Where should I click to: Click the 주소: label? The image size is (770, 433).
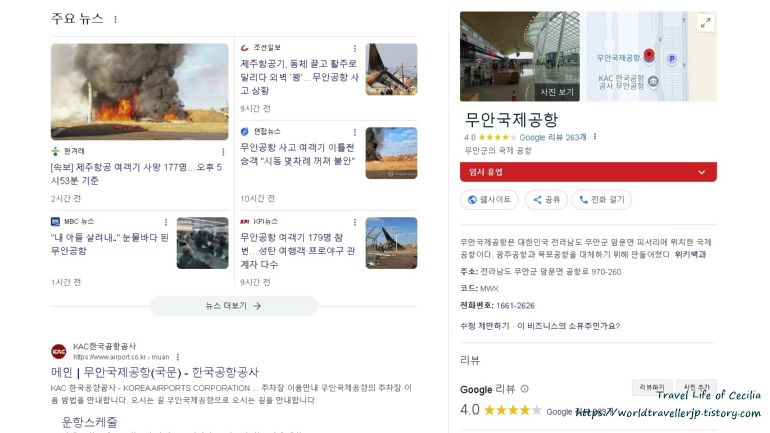(468, 271)
